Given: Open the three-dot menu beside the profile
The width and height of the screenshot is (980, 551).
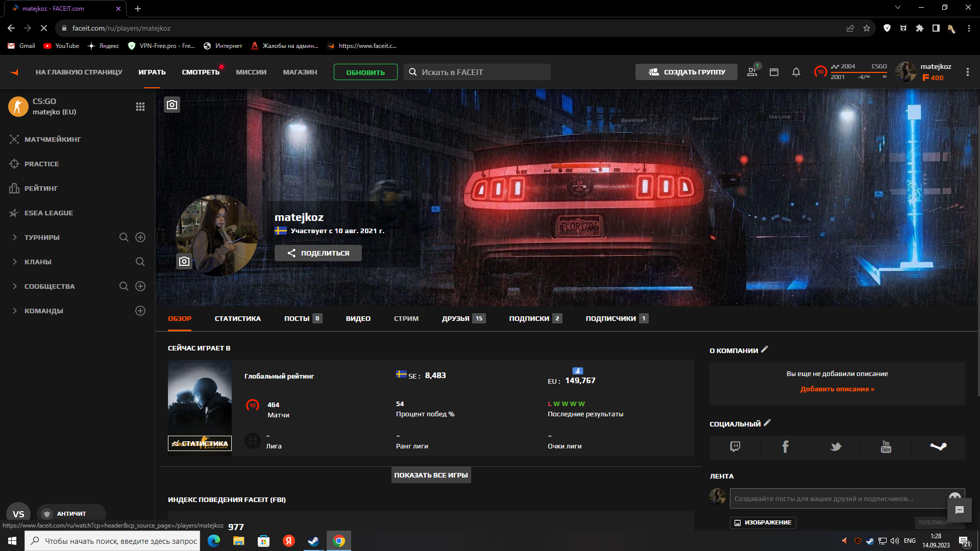Looking at the screenshot, I should point(967,72).
